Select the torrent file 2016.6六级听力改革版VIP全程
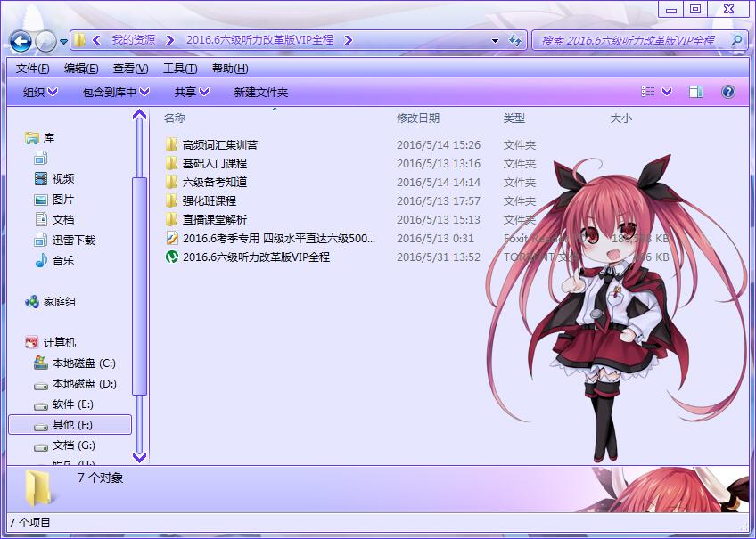 click(256, 257)
